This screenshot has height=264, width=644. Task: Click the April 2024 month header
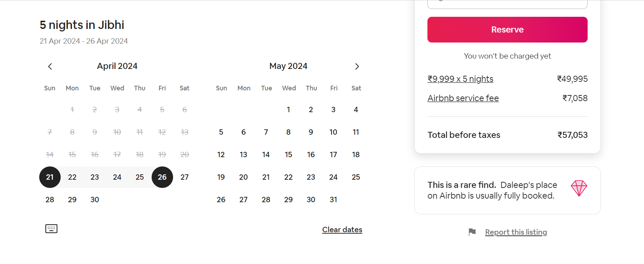[x=117, y=66]
